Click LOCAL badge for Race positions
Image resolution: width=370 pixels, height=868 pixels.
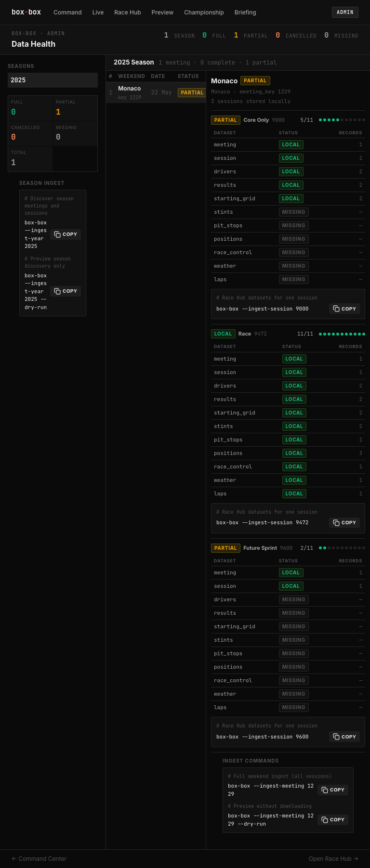pos(294,453)
